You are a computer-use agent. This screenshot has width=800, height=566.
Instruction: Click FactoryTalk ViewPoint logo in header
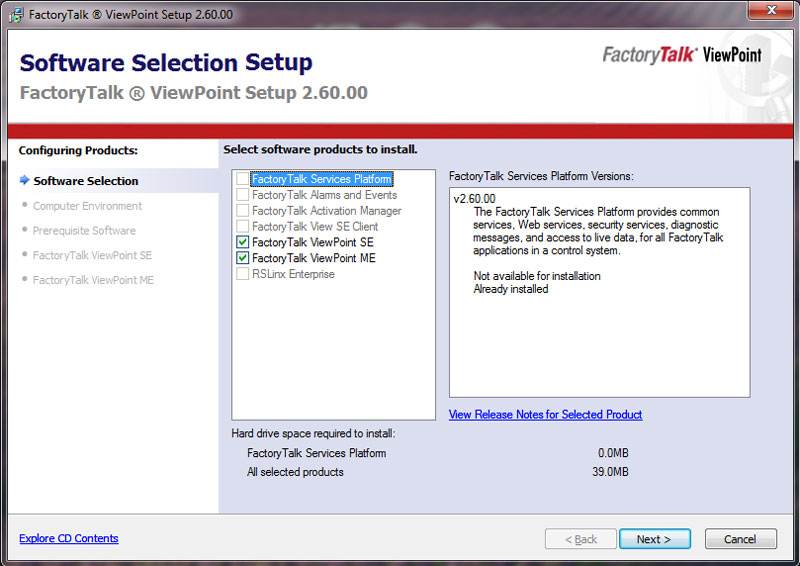coord(682,55)
